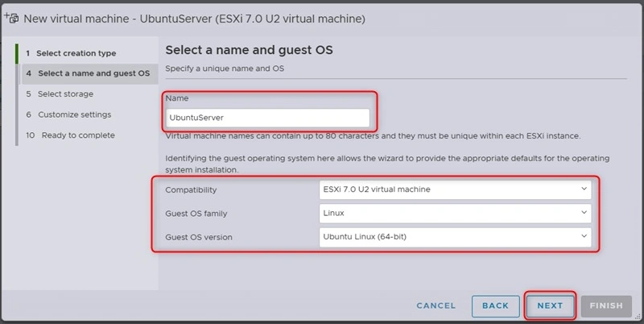Screen dimensions: 644x324
Task: Click the Name input field with UbuntuServer
Action: 267,118
